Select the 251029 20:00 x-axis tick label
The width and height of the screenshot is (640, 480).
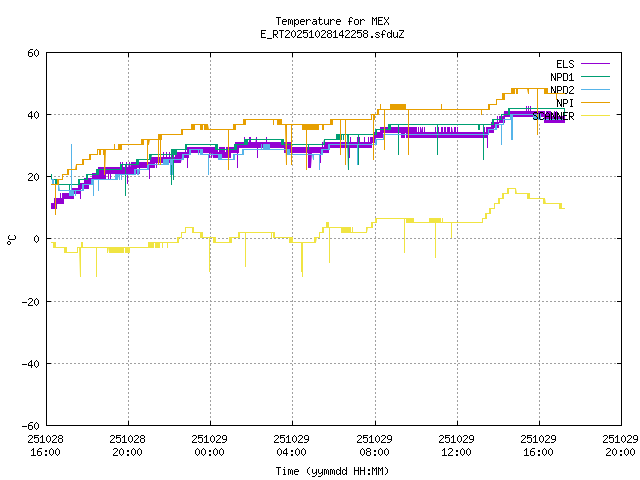point(621,445)
